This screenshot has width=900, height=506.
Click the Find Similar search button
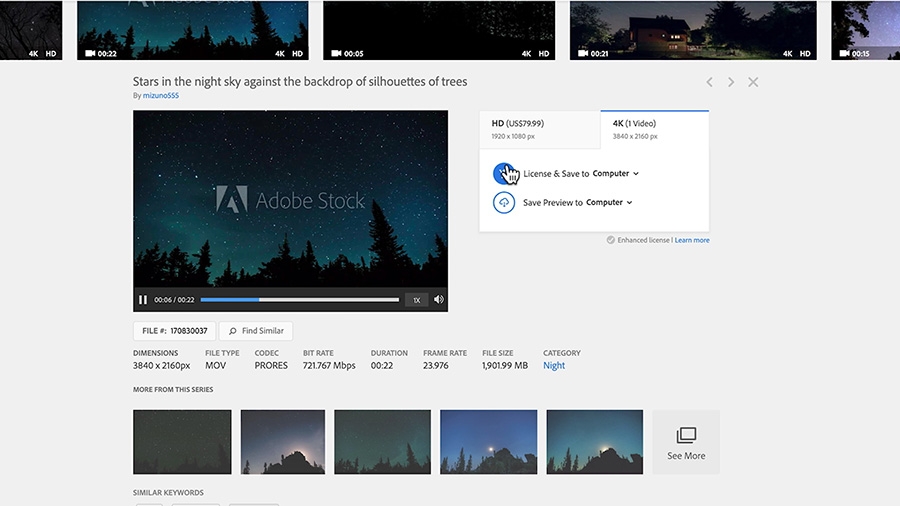pyautogui.click(x=256, y=330)
